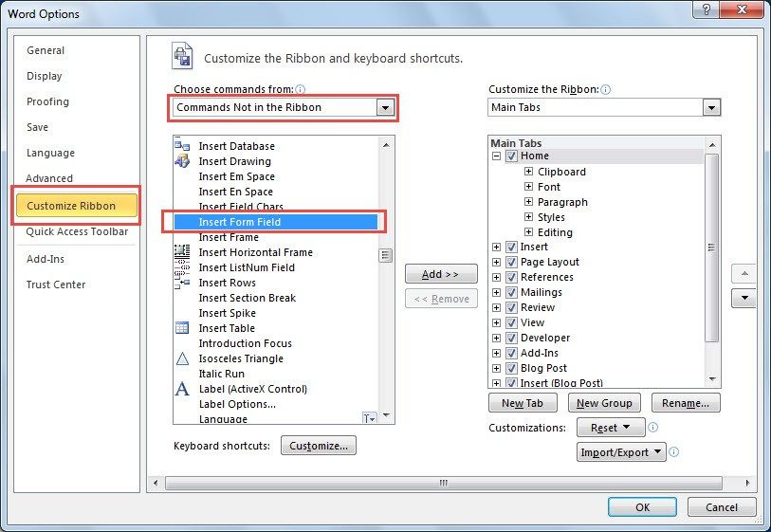Click the New Tab button
771x532 pixels.
click(x=523, y=403)
